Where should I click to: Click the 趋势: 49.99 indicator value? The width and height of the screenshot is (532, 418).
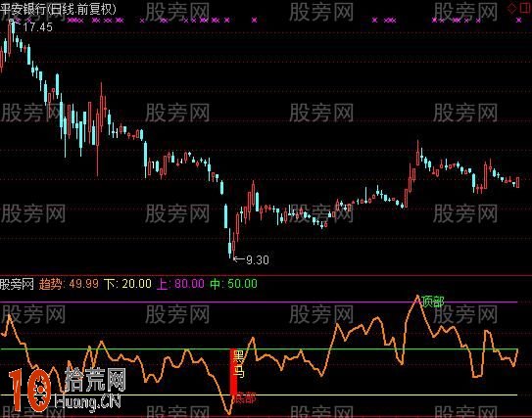69,284
